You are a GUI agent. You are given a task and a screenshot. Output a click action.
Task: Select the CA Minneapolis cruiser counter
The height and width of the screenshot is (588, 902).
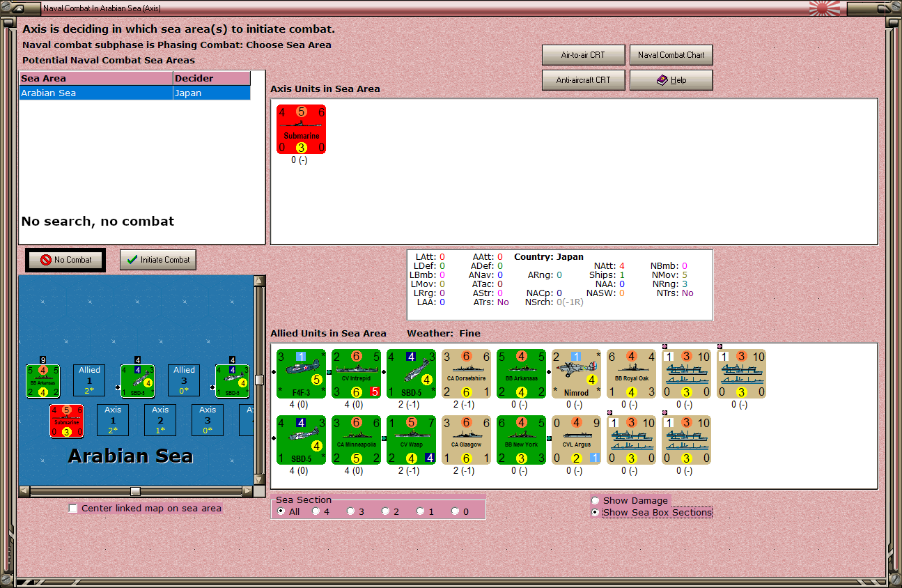357,440
